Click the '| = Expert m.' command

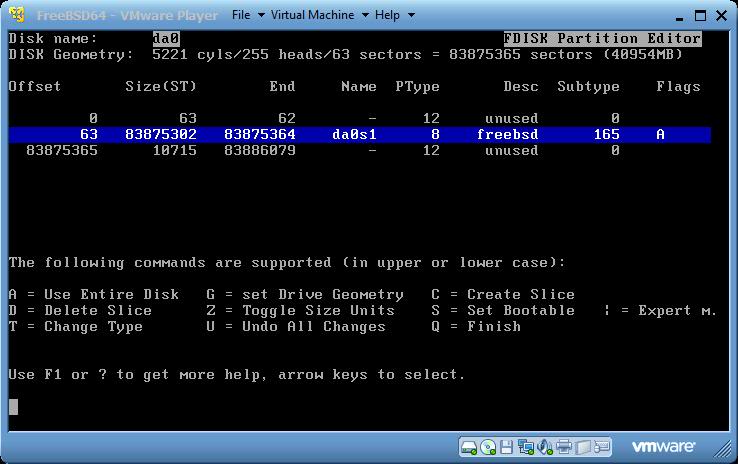click(660, 311)
